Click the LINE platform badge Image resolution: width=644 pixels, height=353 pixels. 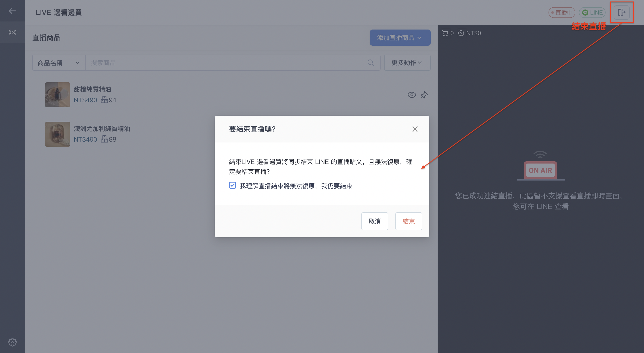592,13
